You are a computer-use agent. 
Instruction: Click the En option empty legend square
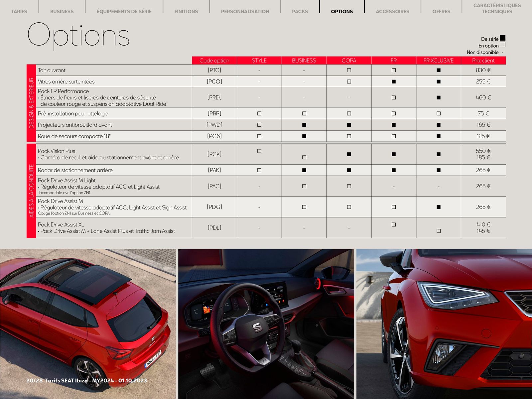(502, 45)
